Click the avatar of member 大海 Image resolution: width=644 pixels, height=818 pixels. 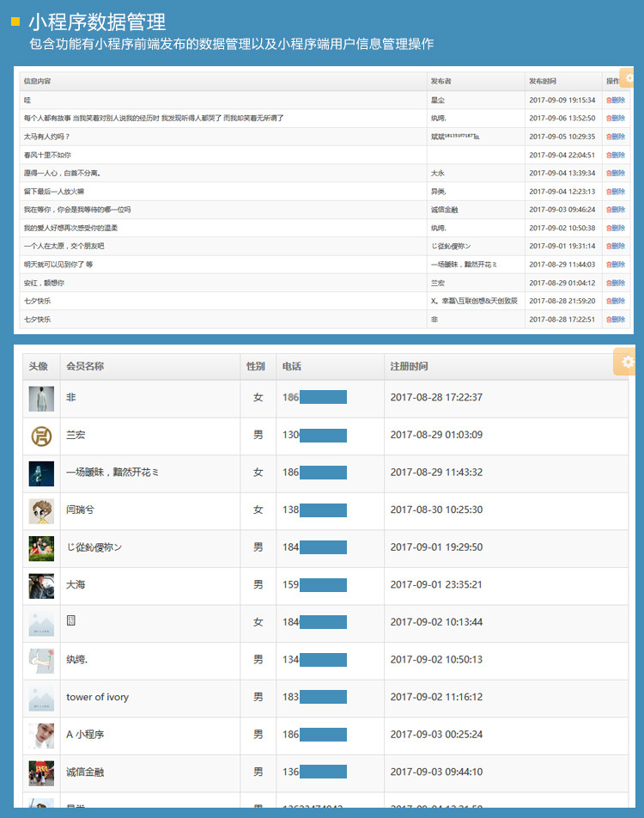41,585
